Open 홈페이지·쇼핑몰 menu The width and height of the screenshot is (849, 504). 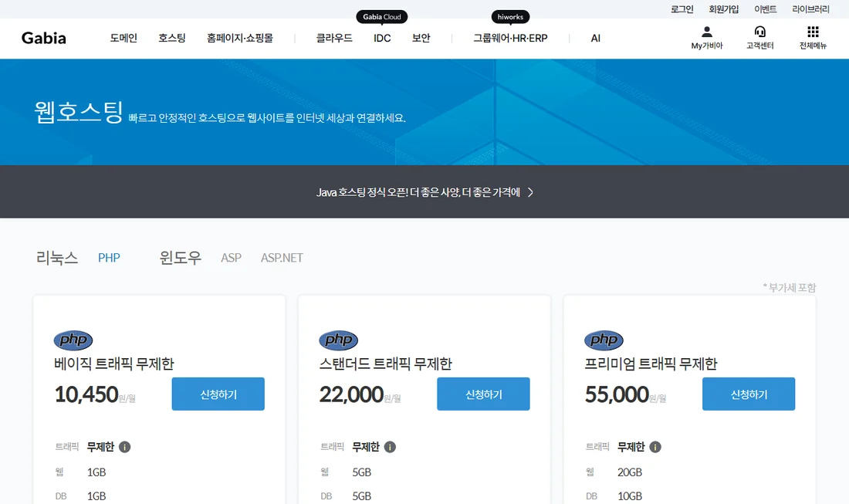[x=240, y=38]
